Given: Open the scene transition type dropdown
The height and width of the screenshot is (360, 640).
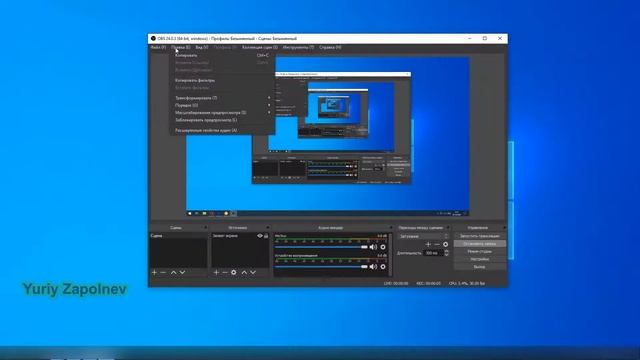Looking at the screenshot, I should tap(423, 236).
